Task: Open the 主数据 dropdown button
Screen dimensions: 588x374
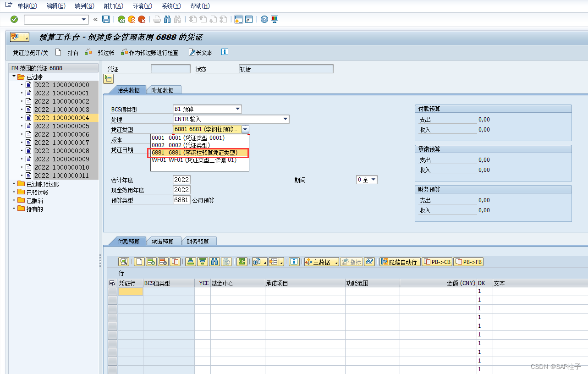Action: [x=321, y=262]
